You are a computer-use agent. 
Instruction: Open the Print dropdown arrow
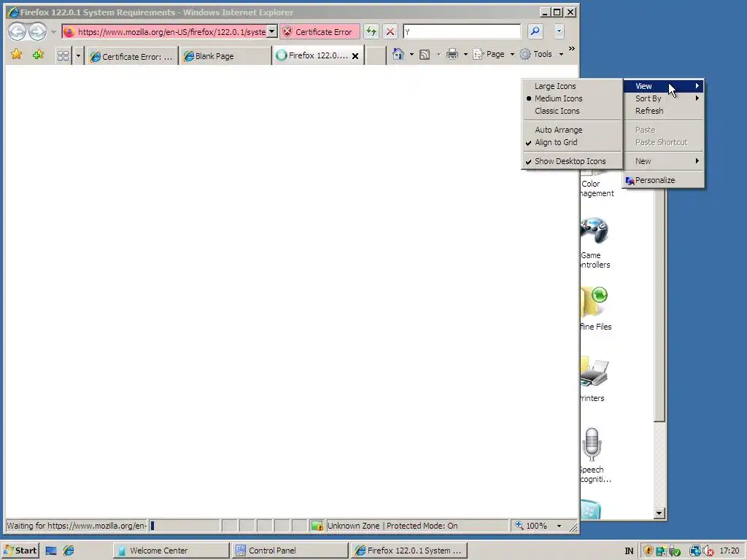[x=465, y=54]
